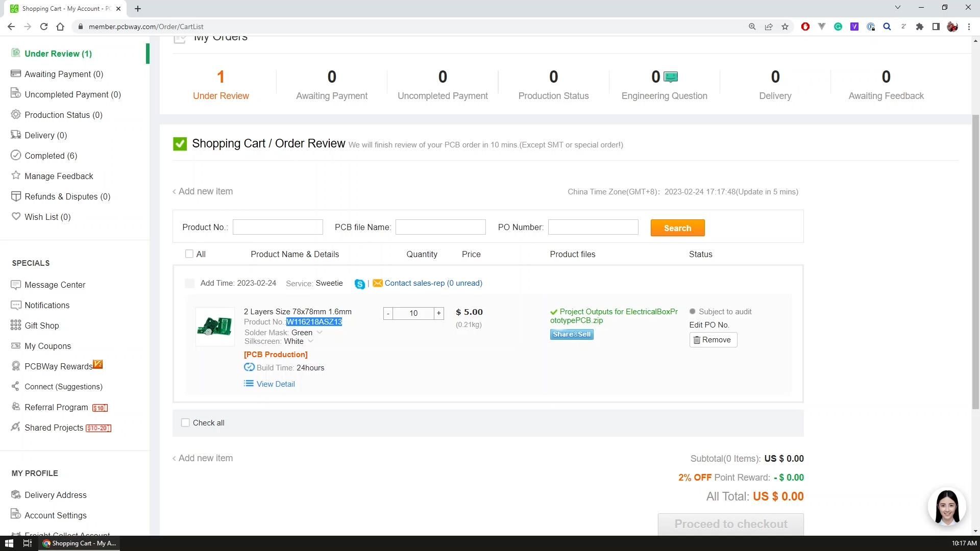Increase quantity with the plus stepper

pyautogui.click(x=438, y=313)
